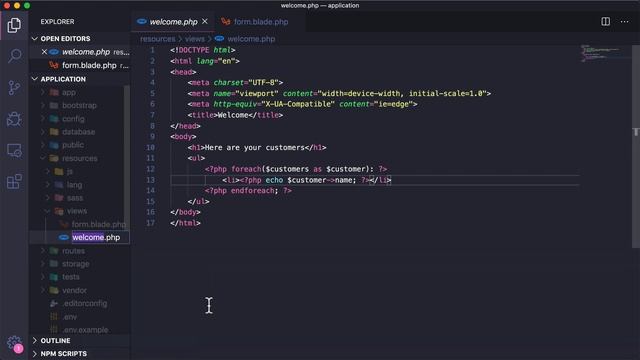Click the Explorer sidebar scrollbar
640x360 pixels.
pyautogui.click(x=127, y=159)
